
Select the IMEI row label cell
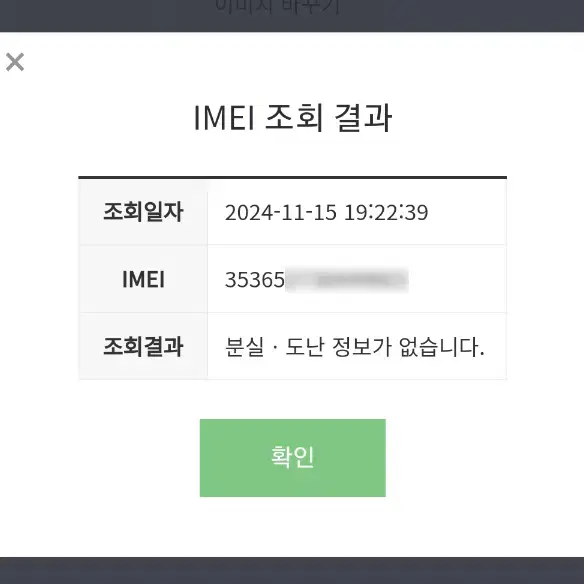click(143, 279)
